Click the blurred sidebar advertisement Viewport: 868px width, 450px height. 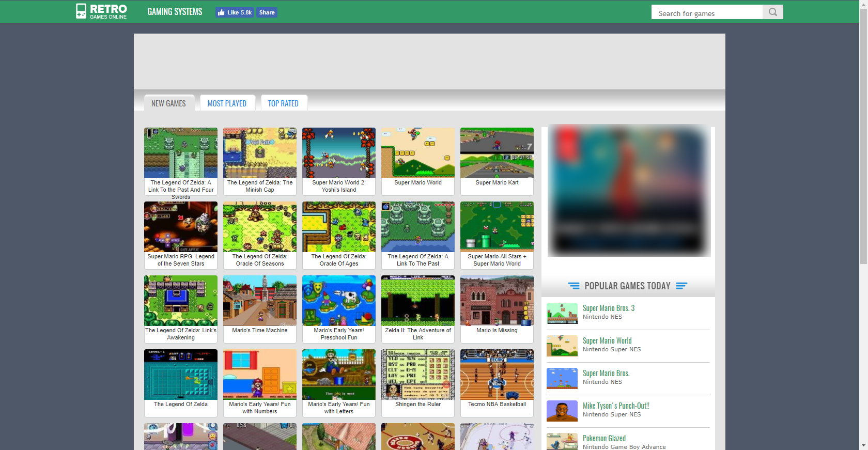[629, 191]
